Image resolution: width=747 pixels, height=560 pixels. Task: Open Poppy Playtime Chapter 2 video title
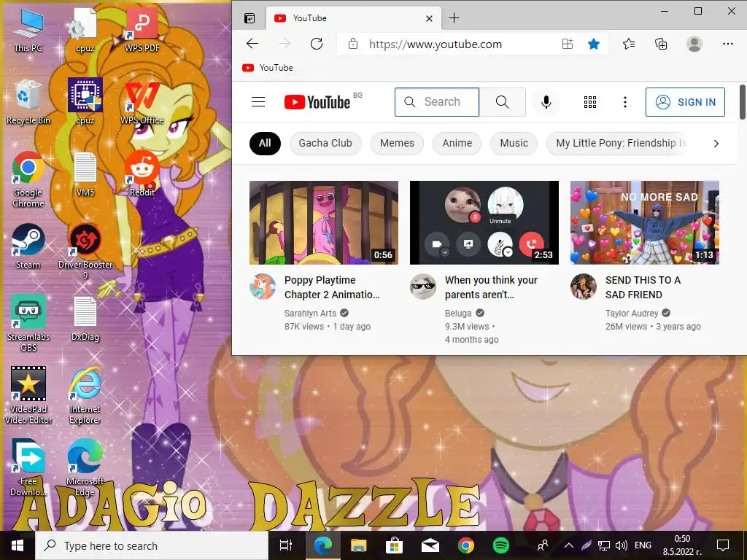pos(332,287)
